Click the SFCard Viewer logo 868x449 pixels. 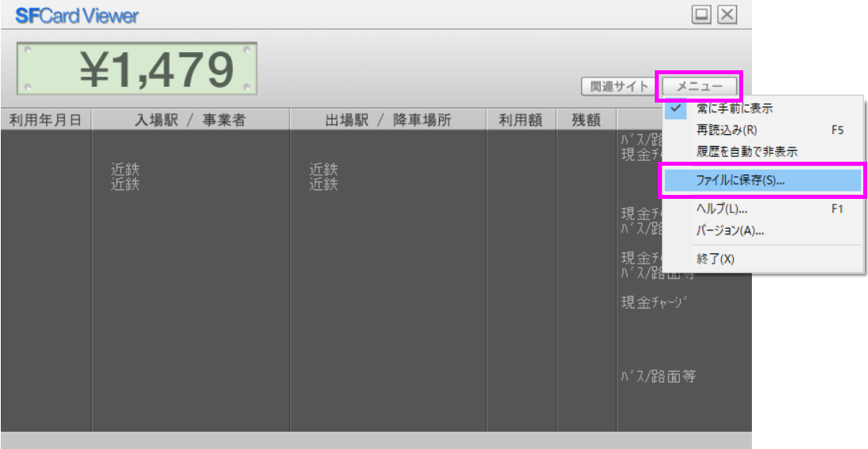(x=77, y=15)
